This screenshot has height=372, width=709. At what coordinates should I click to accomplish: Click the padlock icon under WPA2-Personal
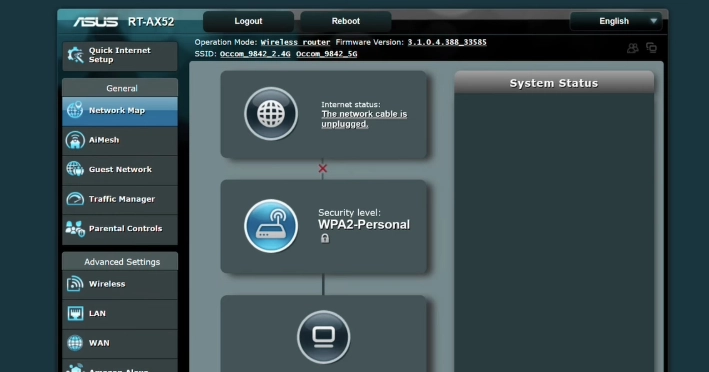click(325, 238)
